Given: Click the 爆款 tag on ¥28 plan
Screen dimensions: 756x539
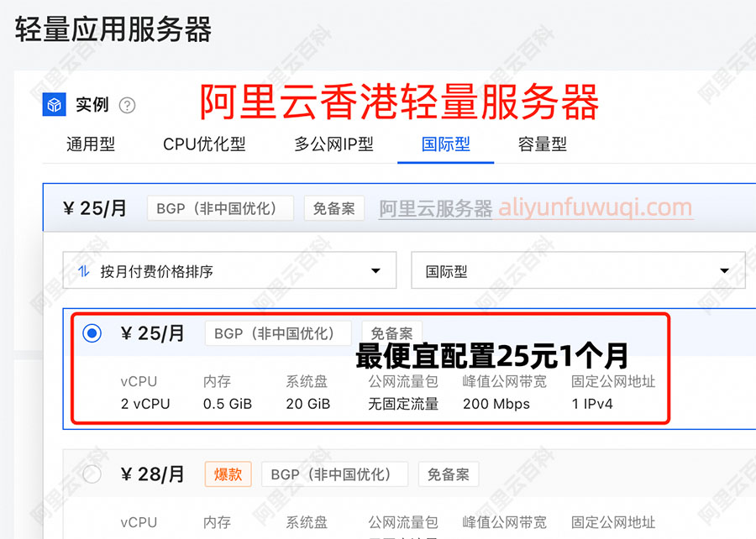Looking at the screenshot, I should (x=228, y=474).
